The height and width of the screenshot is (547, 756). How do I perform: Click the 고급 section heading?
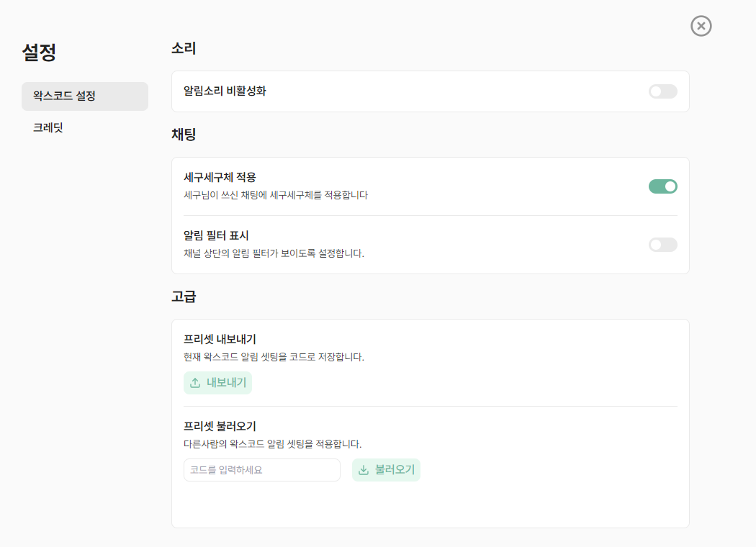[x=184, y=296]
